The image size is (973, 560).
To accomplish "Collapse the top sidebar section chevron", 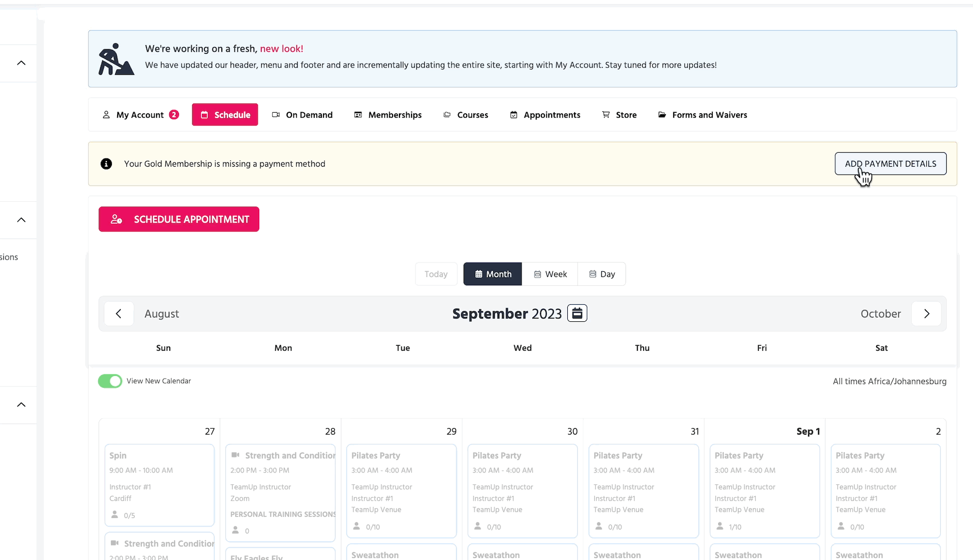I will click(x=21, y=63).
